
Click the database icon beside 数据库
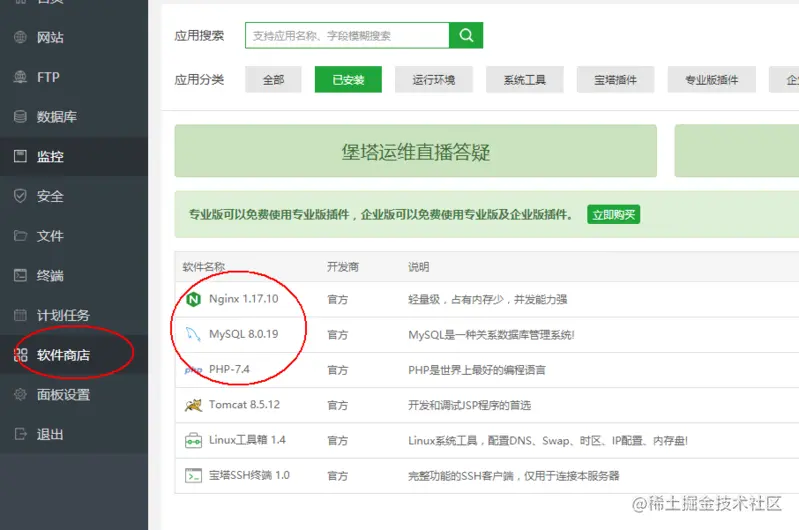coord(20,117)
